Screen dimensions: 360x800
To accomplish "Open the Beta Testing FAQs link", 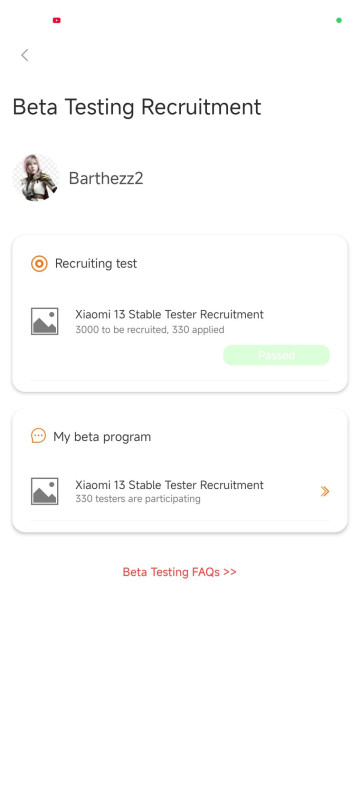I will 179,572.
